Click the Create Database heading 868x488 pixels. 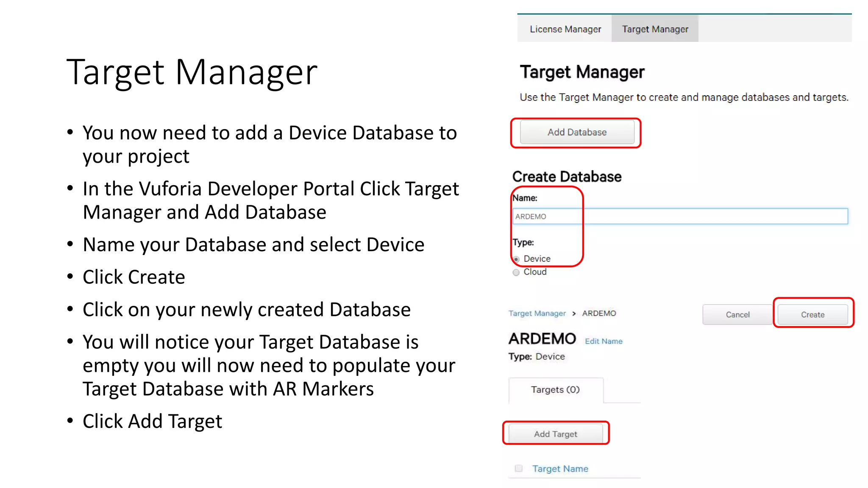[567, 177]
